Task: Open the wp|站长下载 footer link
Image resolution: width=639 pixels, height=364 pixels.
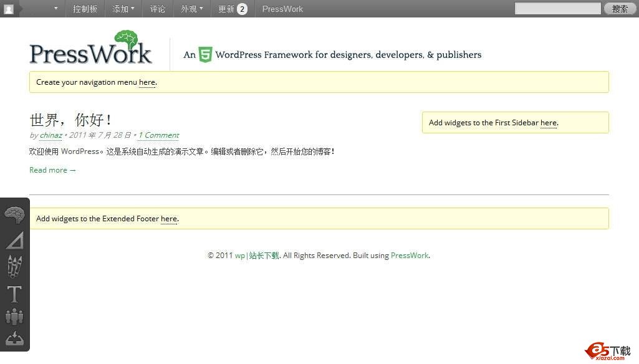Action: [257, 256]
